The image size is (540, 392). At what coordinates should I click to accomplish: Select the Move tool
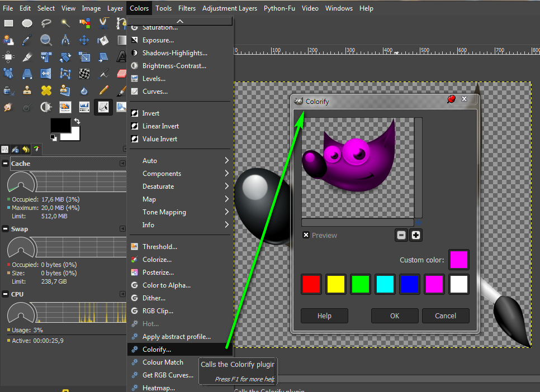(x=84, y=40)
